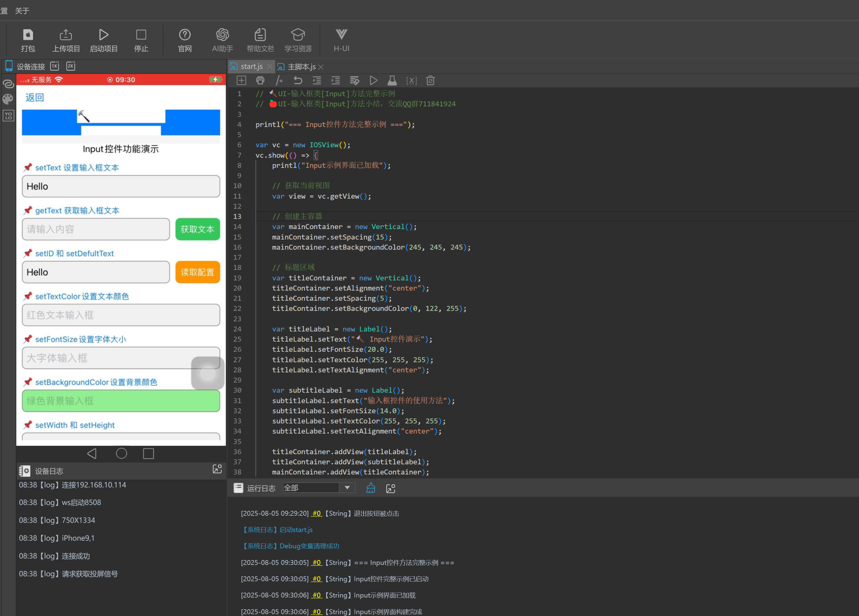Image resolution: width=859 pixels, height=616 pixels.
Task: Decrease indent of selected code
Action: coord(317,81)
